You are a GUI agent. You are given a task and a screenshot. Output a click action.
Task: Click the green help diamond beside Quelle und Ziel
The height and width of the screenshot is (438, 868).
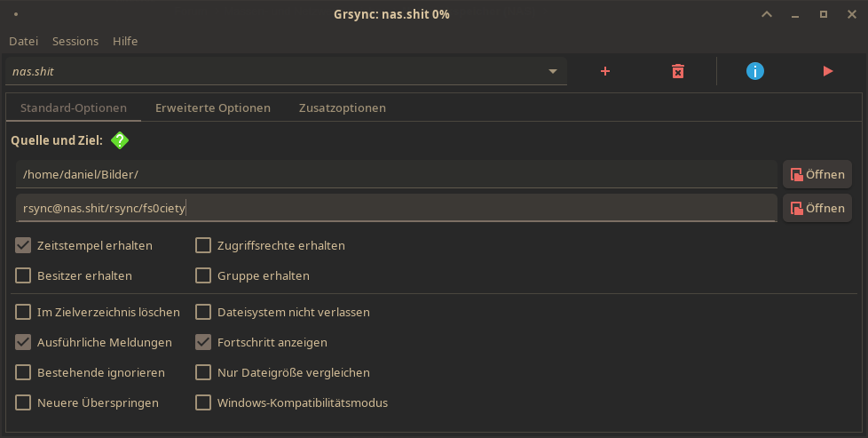[x=120, y=140]
